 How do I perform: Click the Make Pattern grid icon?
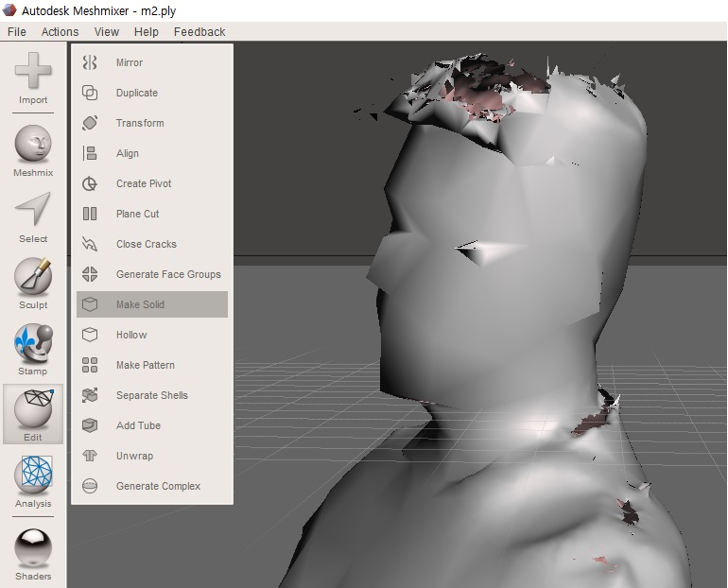click(x=90, y=365)
